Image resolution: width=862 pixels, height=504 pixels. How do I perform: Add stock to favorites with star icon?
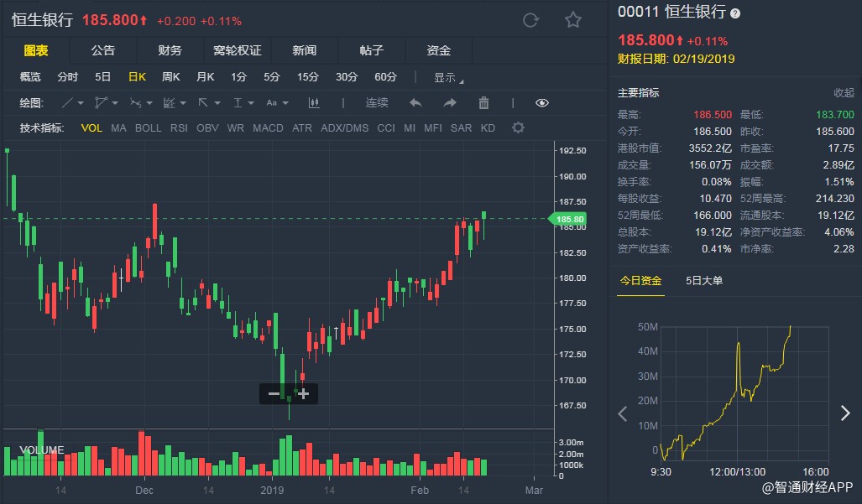[x=573, y=20]
